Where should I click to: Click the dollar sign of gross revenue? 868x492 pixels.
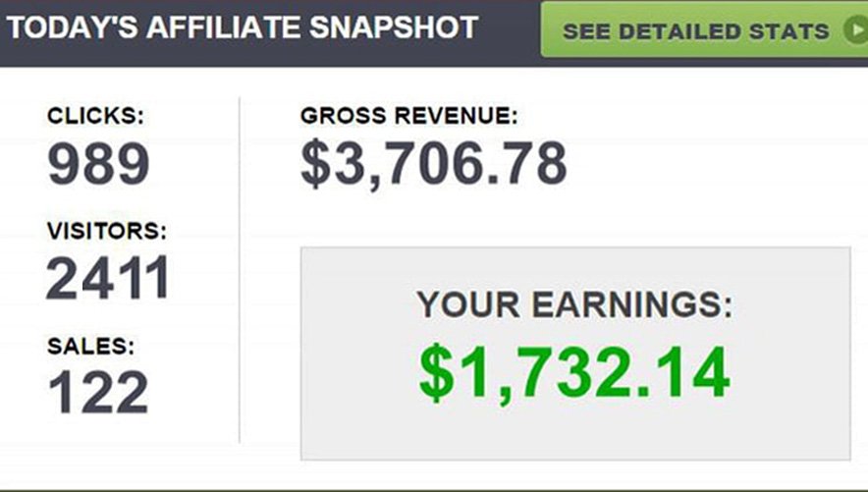[x=315, y=163]
